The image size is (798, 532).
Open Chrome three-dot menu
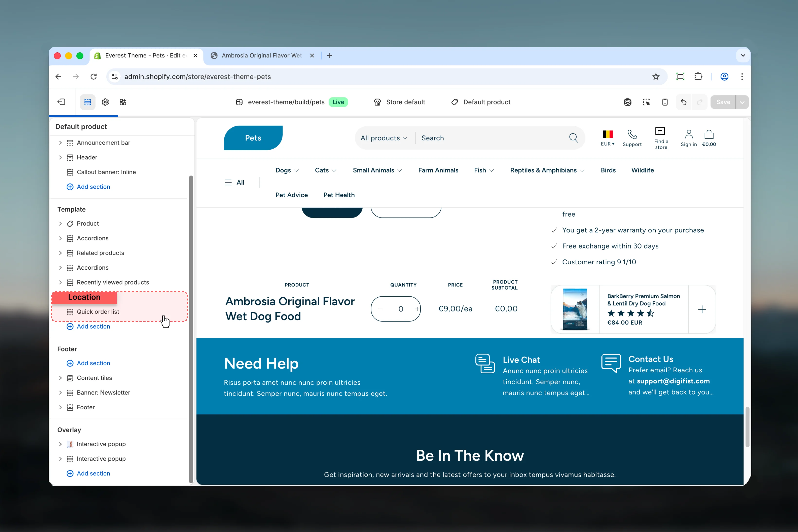742,77
